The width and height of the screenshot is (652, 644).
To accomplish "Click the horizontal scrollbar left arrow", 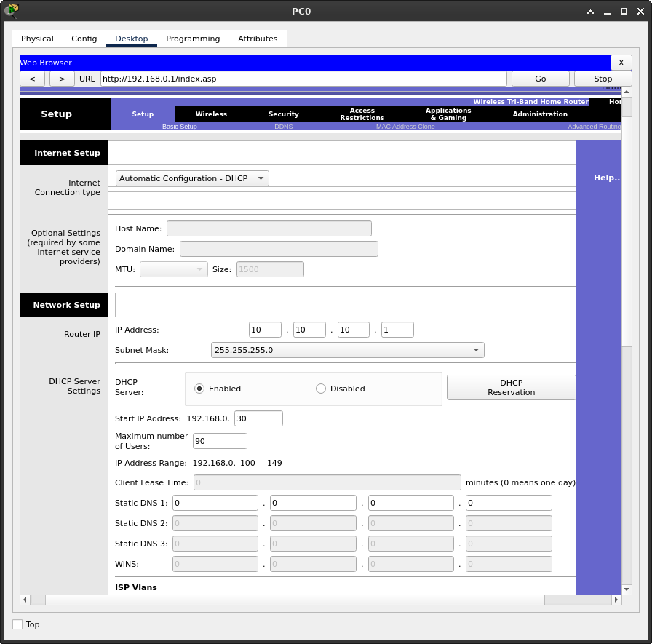I will (x=25, y=600).
